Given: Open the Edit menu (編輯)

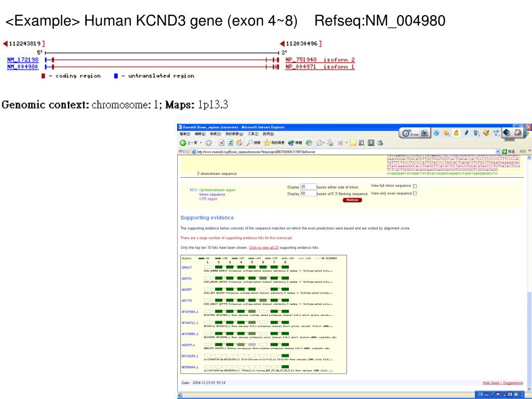Looking at the screenshot, I should [x=200, y=134].
